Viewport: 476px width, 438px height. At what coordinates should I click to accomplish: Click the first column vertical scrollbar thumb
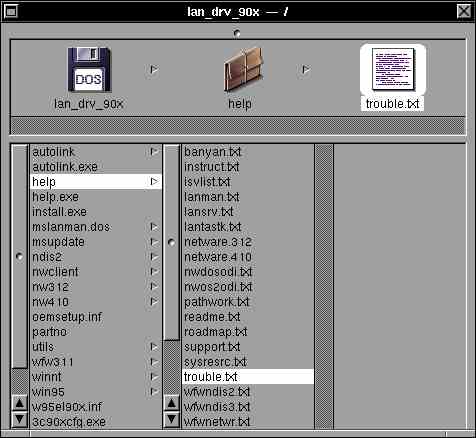pos(19,256)
